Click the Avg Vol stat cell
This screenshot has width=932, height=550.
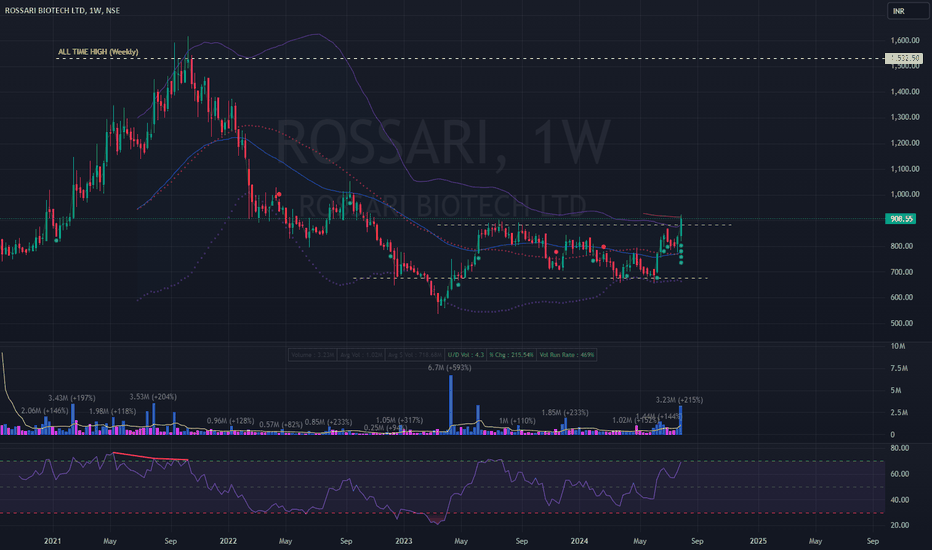point(361,355)
